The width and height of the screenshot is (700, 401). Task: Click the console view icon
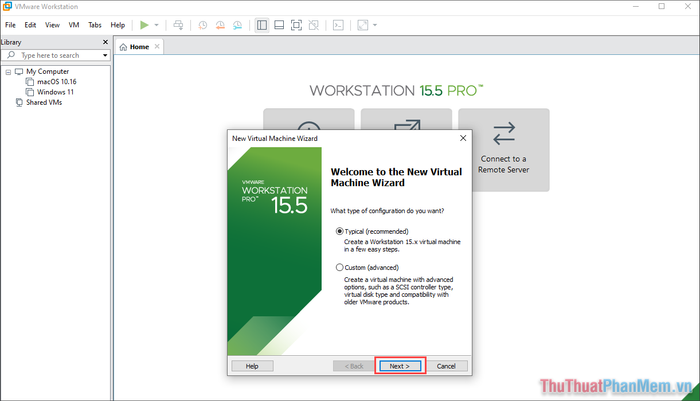(x=338, y=25)
